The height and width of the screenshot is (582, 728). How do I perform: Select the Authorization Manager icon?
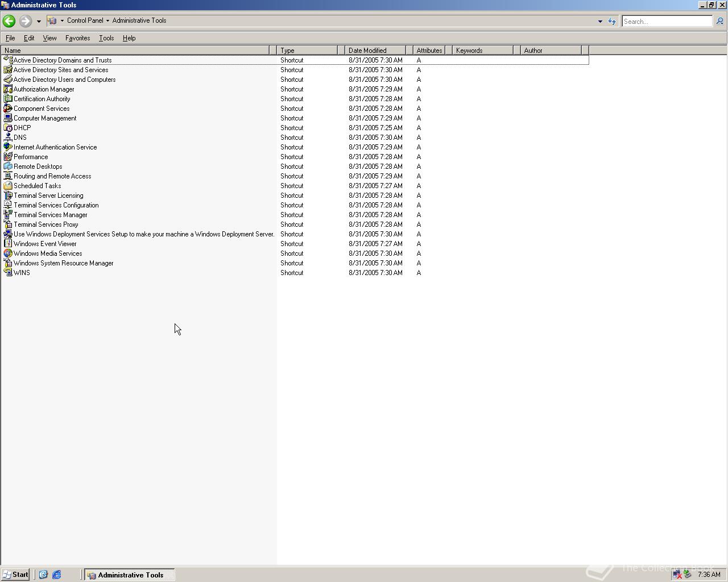[8, 89]
